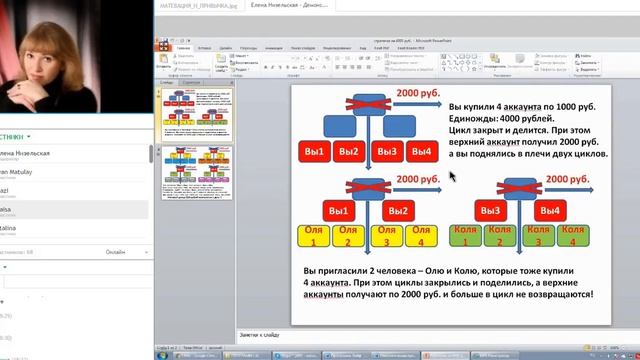Open the Shape Fill (Заливка фигуры) menu
This screenshot has height=360, width=640.
pos(551,56)
